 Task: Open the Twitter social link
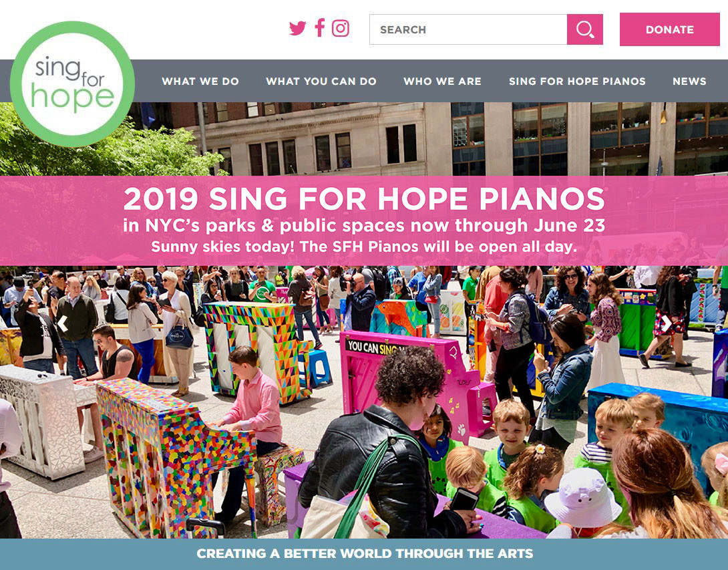(x=298, y=28)
